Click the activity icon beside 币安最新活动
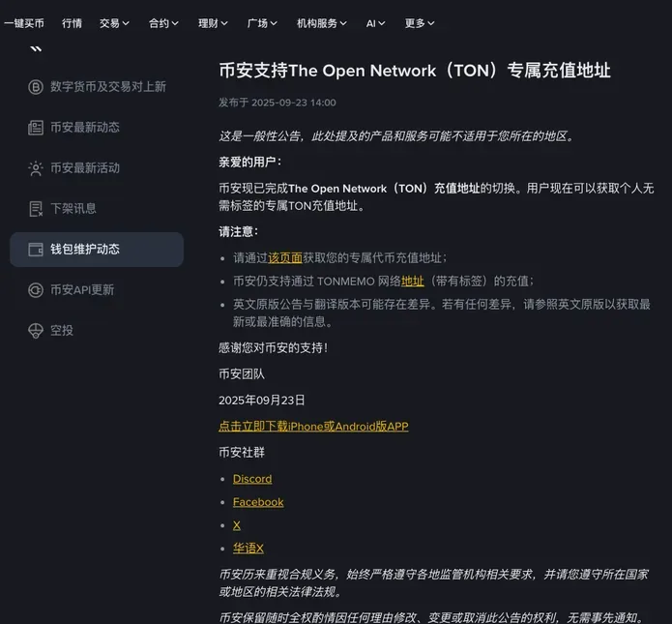672x624 pixels. (x=36, y=168)
